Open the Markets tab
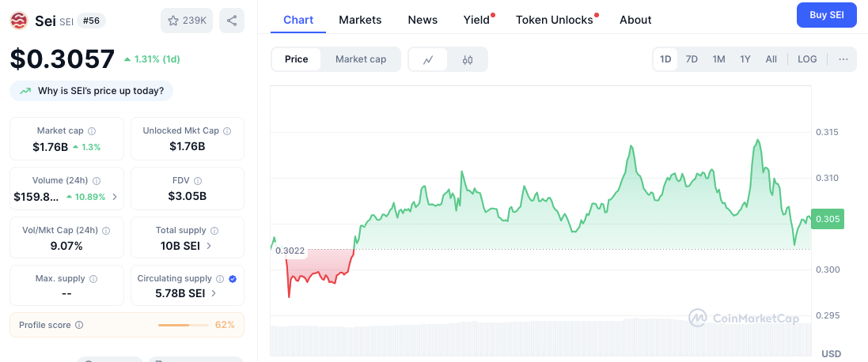The height and width of the screenshot is (362, 868). (x=360, y=20)
